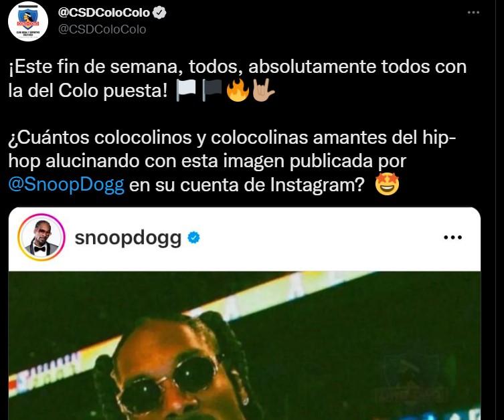
Task: Open the Instagram post's three-dot options
Action: [x=452, y=237]
